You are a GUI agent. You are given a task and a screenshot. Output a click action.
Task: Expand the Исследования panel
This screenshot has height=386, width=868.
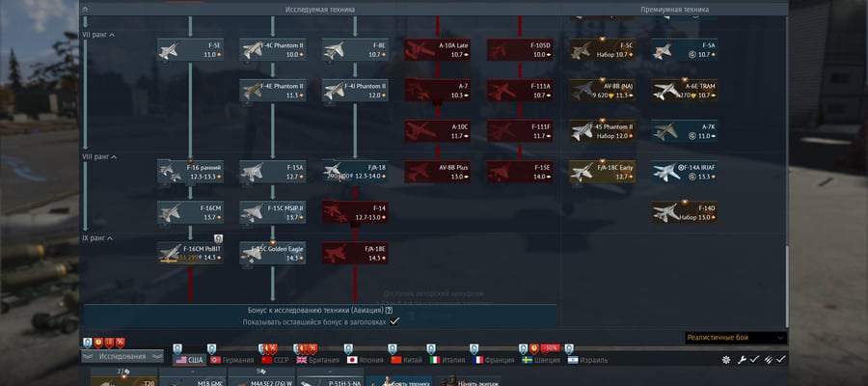[122, 357]
